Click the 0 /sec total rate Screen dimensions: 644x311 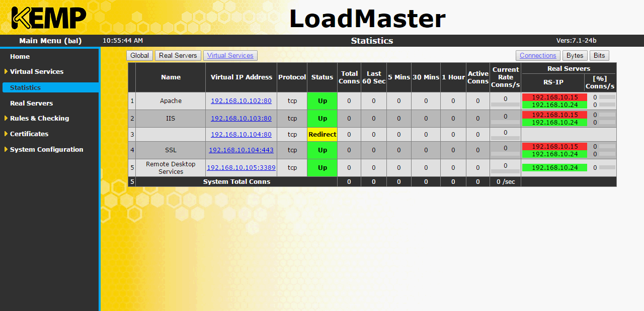(x=505, y=182)
